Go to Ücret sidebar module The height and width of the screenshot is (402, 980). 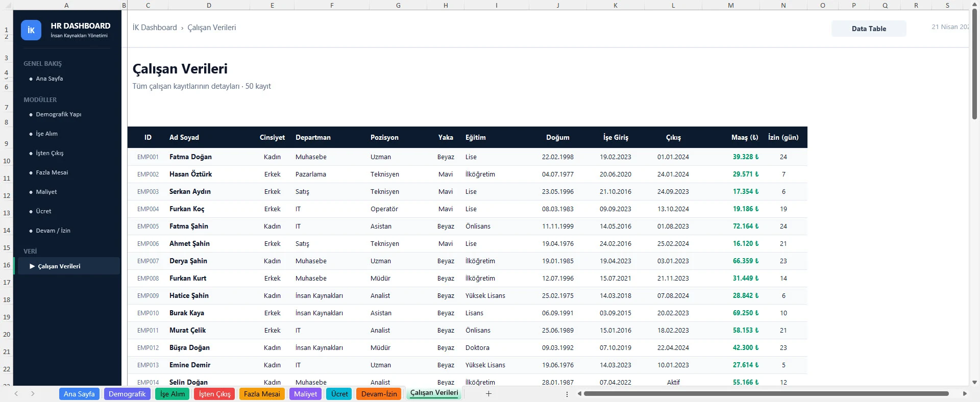pyautogui.click(x=43, y=211)
